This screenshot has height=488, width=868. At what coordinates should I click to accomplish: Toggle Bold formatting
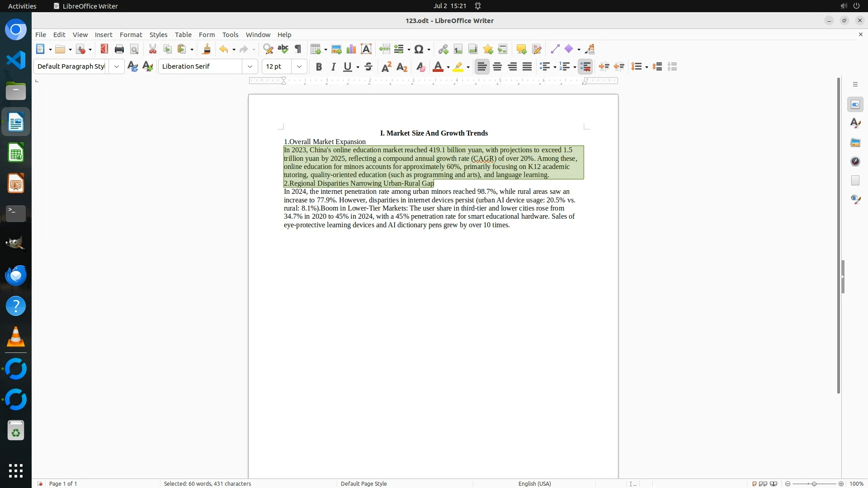(x=319, y=67)
